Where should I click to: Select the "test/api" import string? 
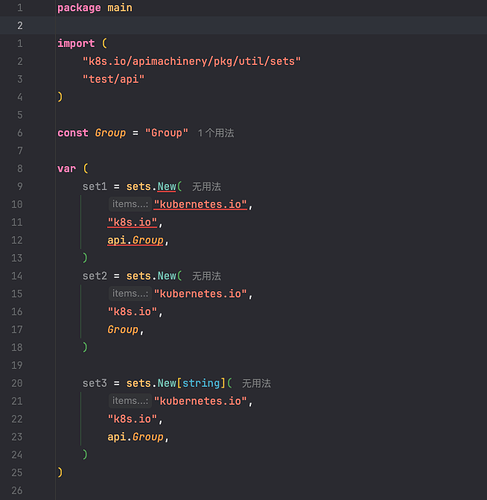tap(114, 79)
